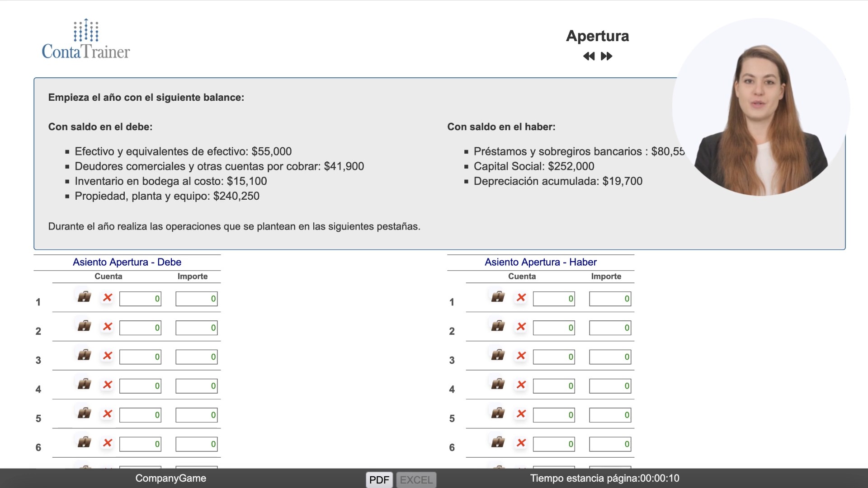Clear Haber row 6 with red X

[521, 443]
